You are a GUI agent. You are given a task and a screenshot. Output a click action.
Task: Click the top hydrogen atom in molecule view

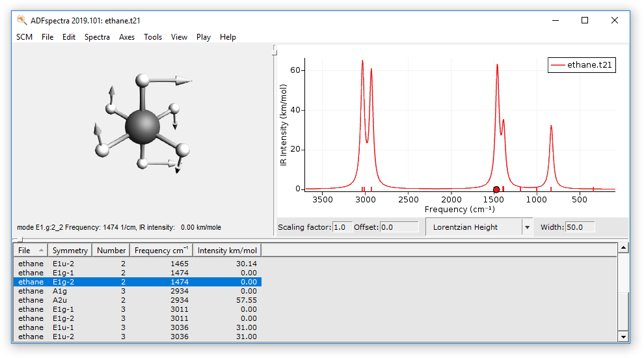pyautogui.click(x=142, y=80)
